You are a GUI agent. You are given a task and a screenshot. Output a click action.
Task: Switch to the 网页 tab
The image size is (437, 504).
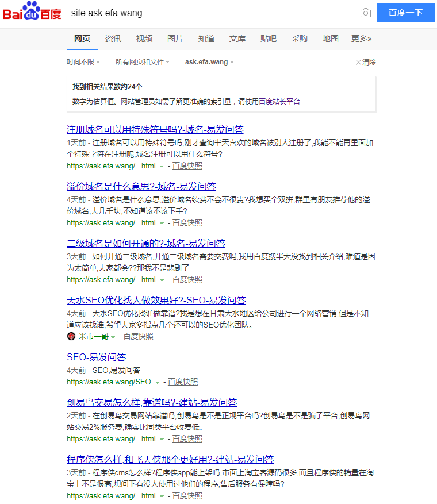[x=82, y=39]
